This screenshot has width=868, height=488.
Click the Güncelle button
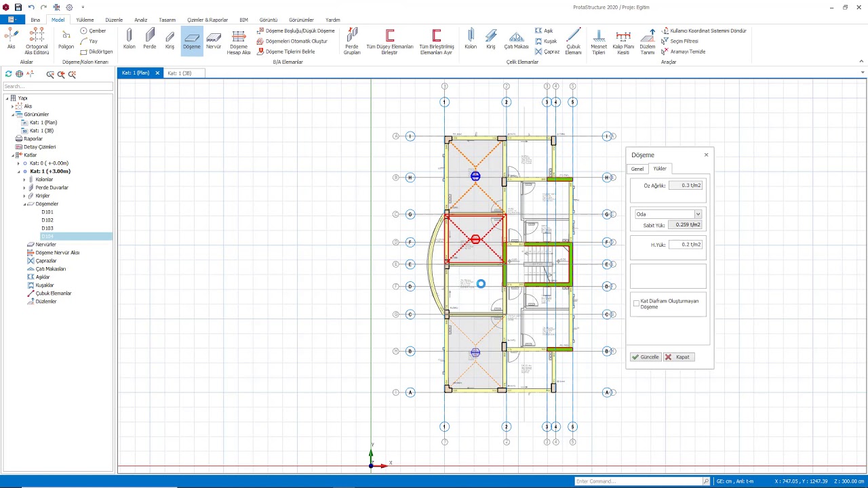[645, 357]
